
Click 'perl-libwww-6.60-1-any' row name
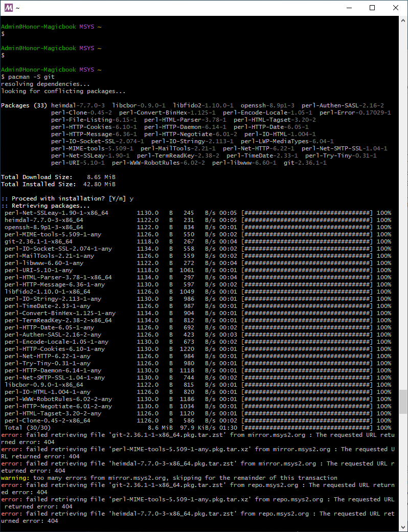point(44,263)
